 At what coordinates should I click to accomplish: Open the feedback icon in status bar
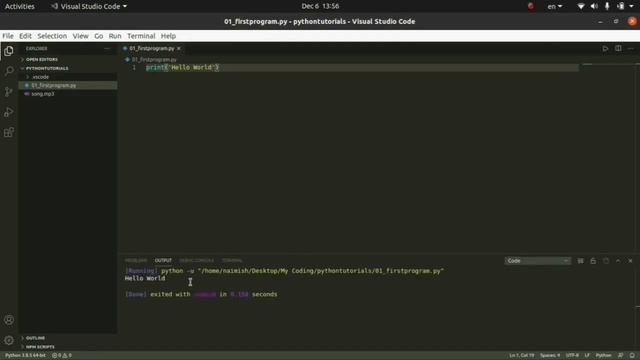[x=620, y=356]
